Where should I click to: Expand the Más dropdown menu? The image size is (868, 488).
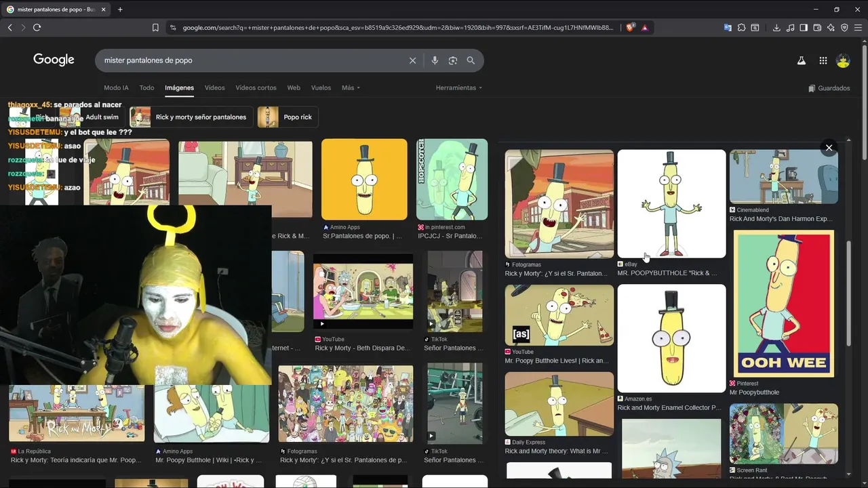351,88
